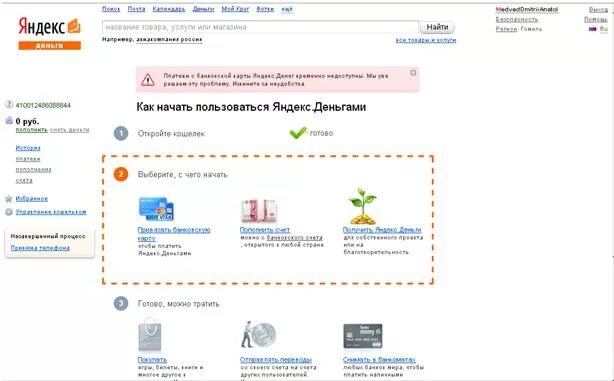
Task: Open the Фотки top navigation link
Action: coord(265,9)
